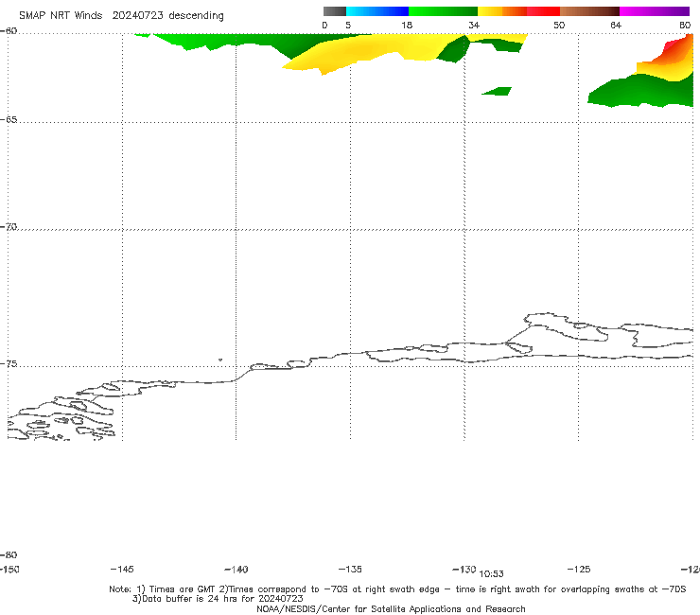Image resolution: width=700 pixels, height=615 pixels.
Task: Click the large yellow wind patch near -135
Action: click(x=366, y=51)
